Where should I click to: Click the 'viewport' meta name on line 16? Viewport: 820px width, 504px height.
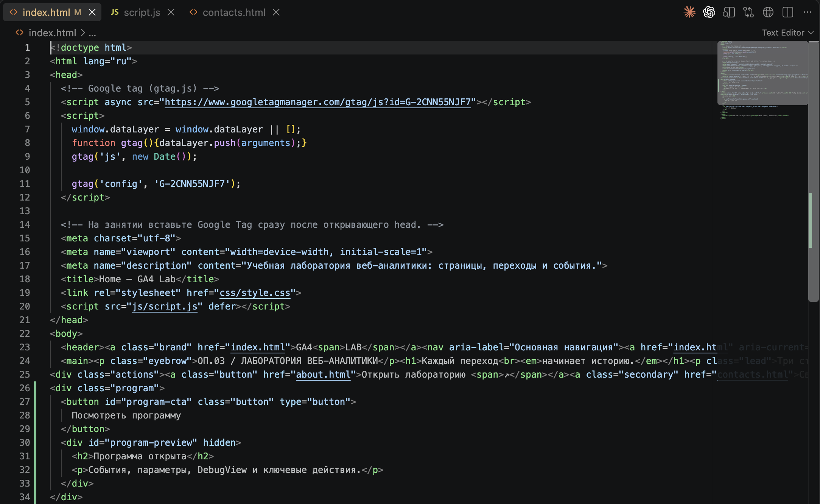tap(148, 252)
